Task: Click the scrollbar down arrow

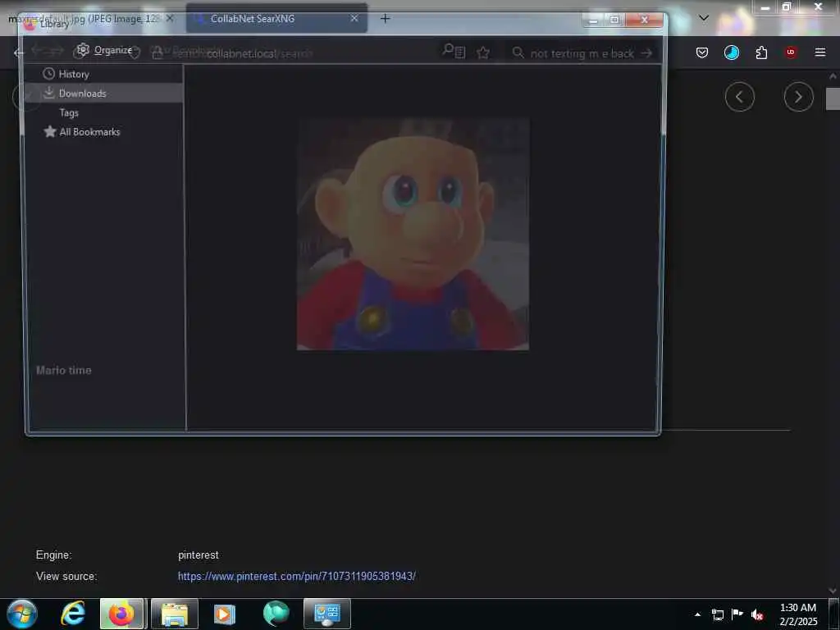Action: [833, 591]
